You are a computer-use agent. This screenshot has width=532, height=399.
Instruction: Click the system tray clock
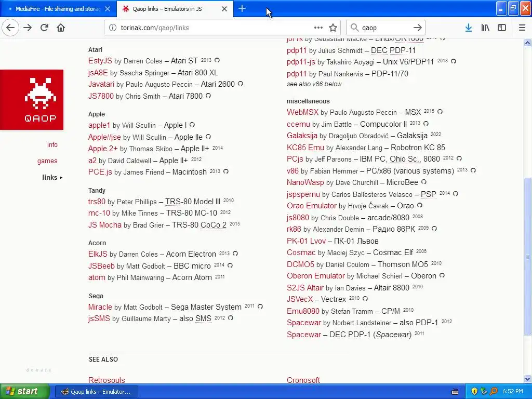click(513, 392)
